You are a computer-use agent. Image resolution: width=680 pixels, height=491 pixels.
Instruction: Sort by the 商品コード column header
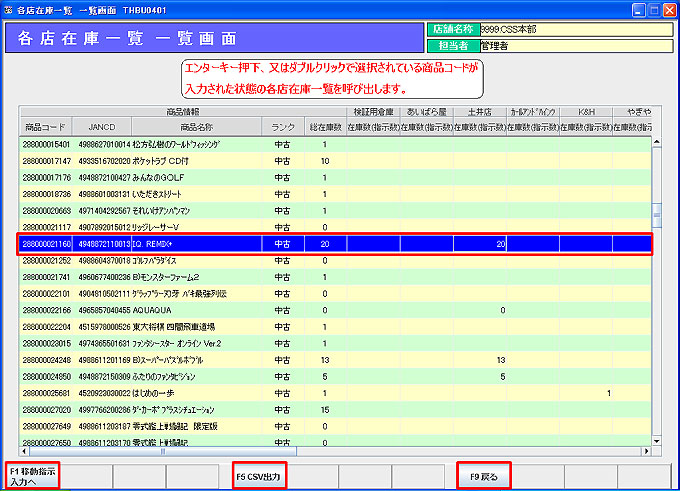pos(46,127)
